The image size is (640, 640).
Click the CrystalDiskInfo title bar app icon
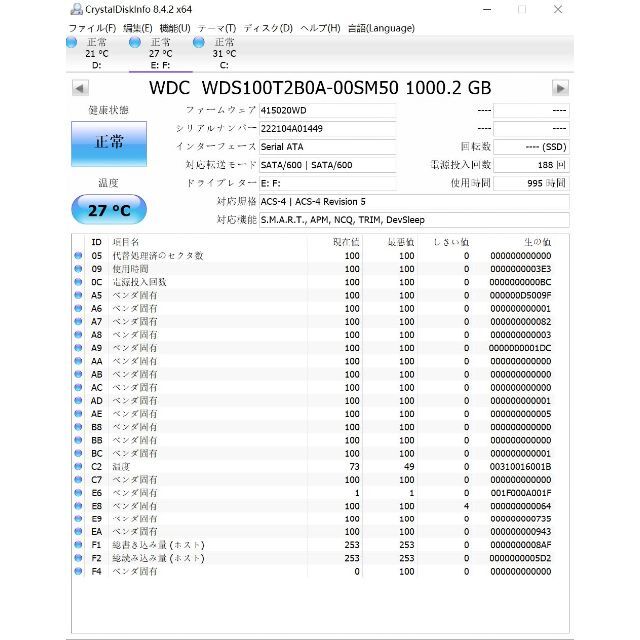76,9
